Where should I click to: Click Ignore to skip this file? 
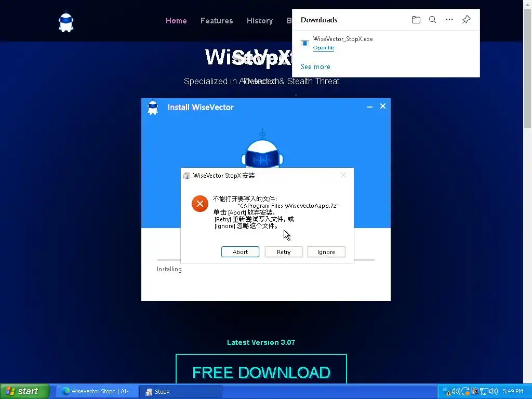tap(326, 252)
